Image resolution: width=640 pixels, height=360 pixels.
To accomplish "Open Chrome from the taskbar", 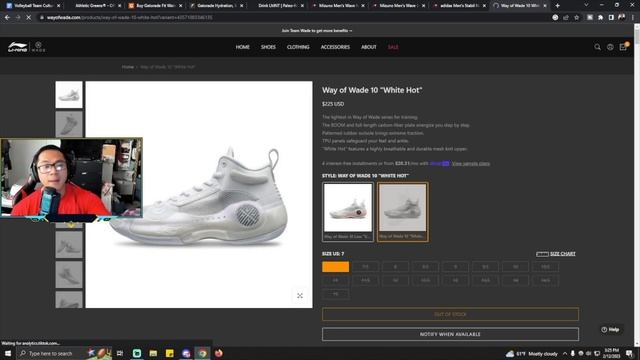I will pos(202,353).
